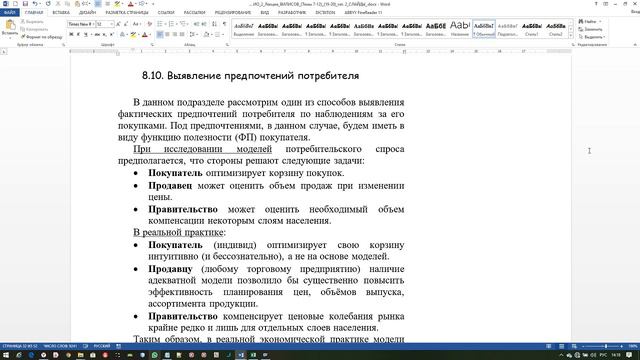Image resolution: width=640 pixels, height=360 pixels.
Task: Decrease font size button
Action: 126,24
